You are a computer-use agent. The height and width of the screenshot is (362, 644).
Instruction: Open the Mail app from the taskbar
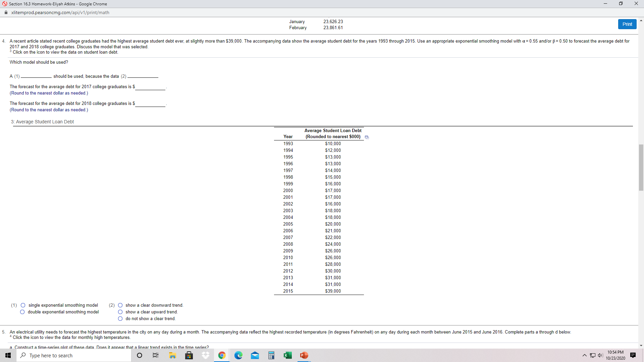click(x=255, y=355)
